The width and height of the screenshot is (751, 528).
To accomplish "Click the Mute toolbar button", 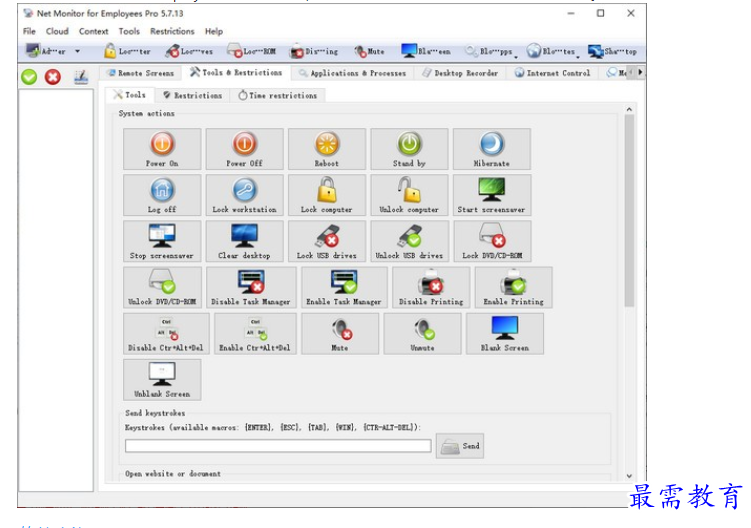I will coord(369,51).
